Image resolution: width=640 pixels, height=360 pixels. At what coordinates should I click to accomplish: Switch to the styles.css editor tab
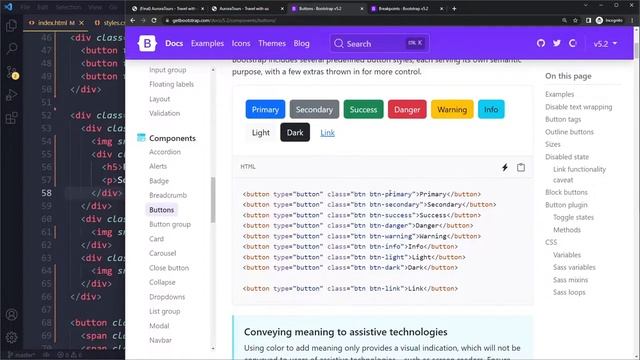(109, 23)
